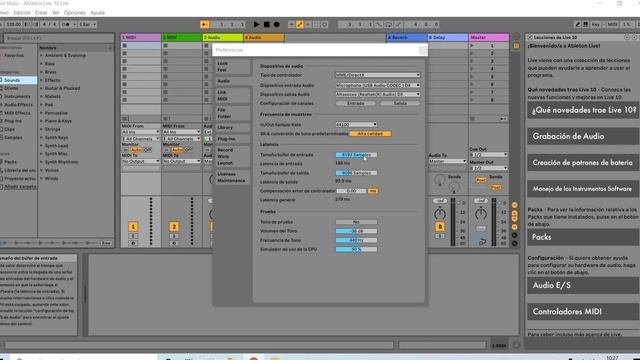
Task: Toggle the MIDI map mode switch
Action: pyautogui.click(x=613, y=24)
